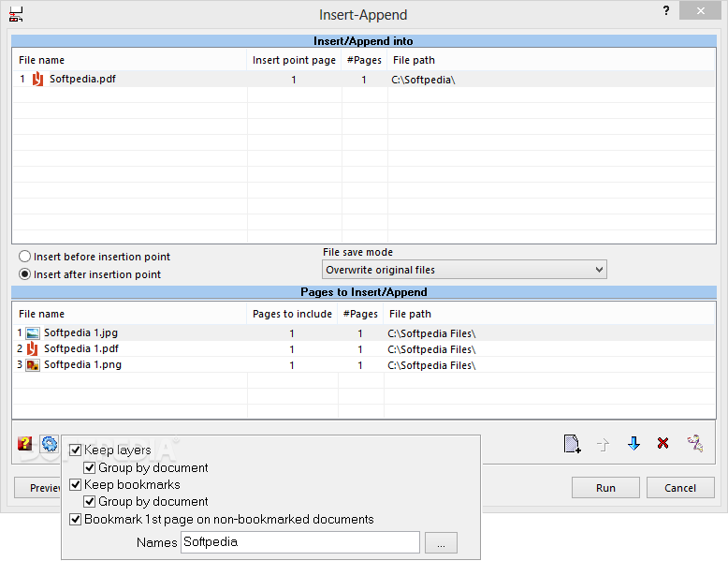
Task: Toggle the blue gear options icon
Action: click(50, 444)
